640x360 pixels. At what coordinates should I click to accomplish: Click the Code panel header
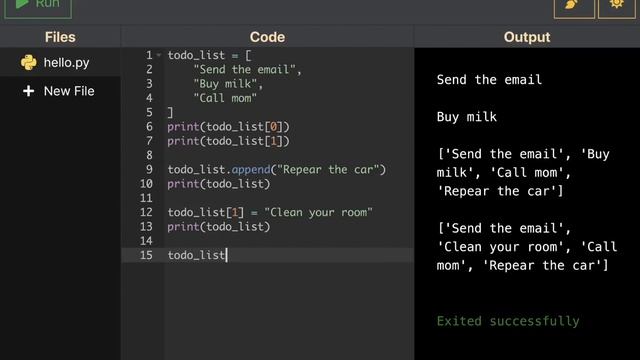[x=267, y=37]
